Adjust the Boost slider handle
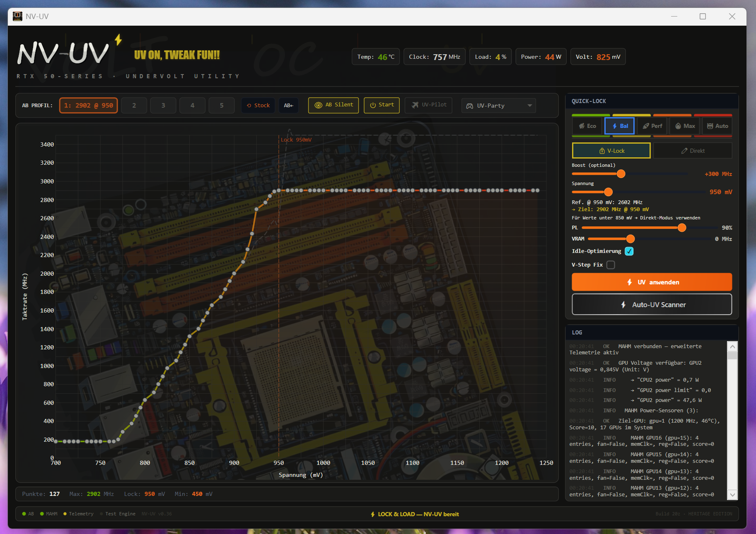 coord(621,174)
